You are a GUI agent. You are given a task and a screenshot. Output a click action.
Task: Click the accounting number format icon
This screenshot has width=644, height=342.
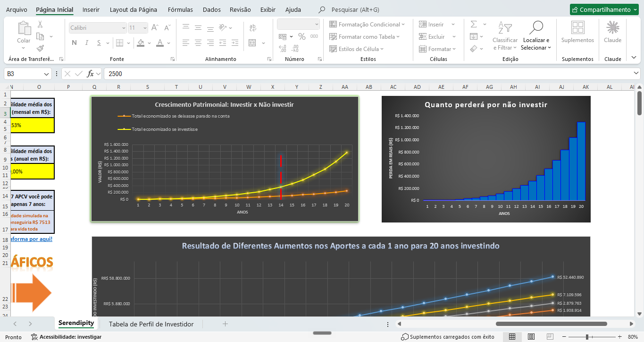283,36
